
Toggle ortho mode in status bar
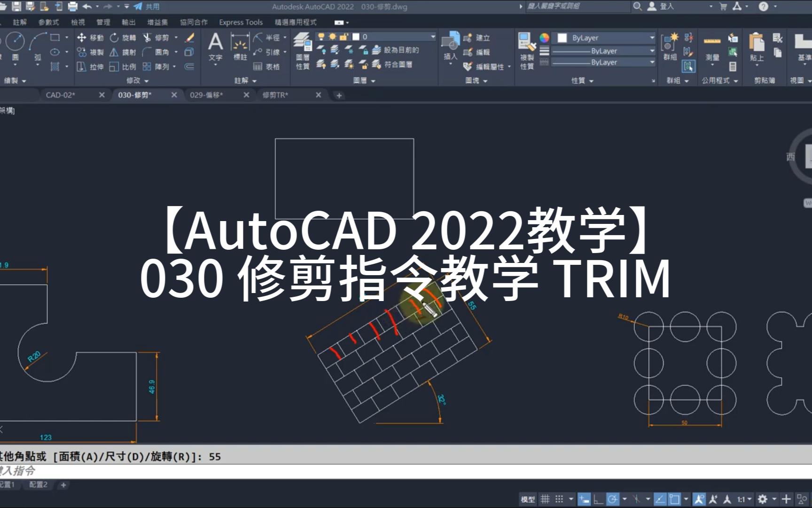(598, 499)
